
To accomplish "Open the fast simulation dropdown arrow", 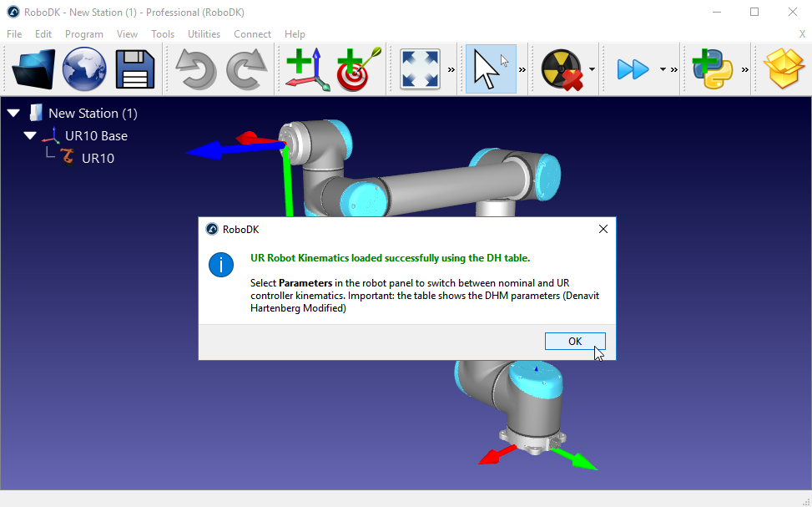I will (x=663, y=69).
